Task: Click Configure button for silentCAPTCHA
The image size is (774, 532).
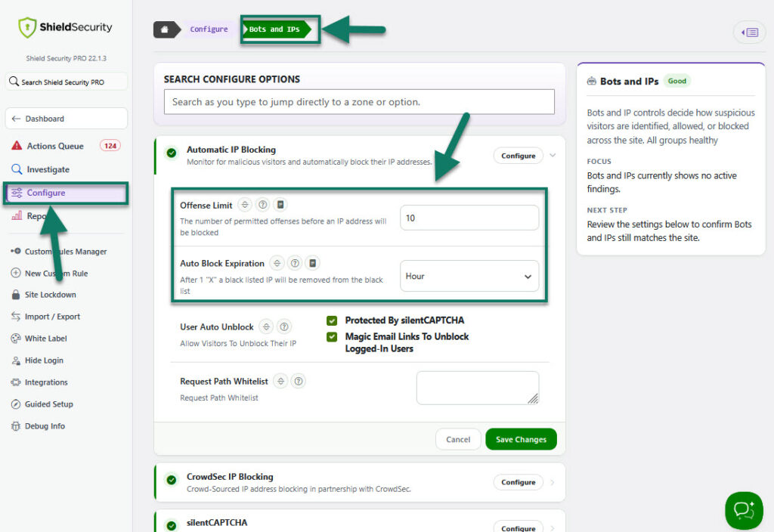Action: pyautogui.click(x=519, y=527)
